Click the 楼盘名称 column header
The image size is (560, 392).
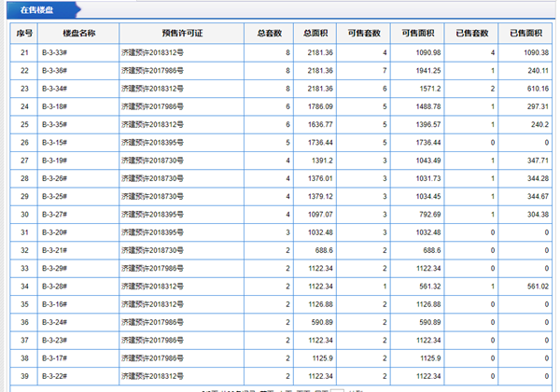(x=79, y=34)
